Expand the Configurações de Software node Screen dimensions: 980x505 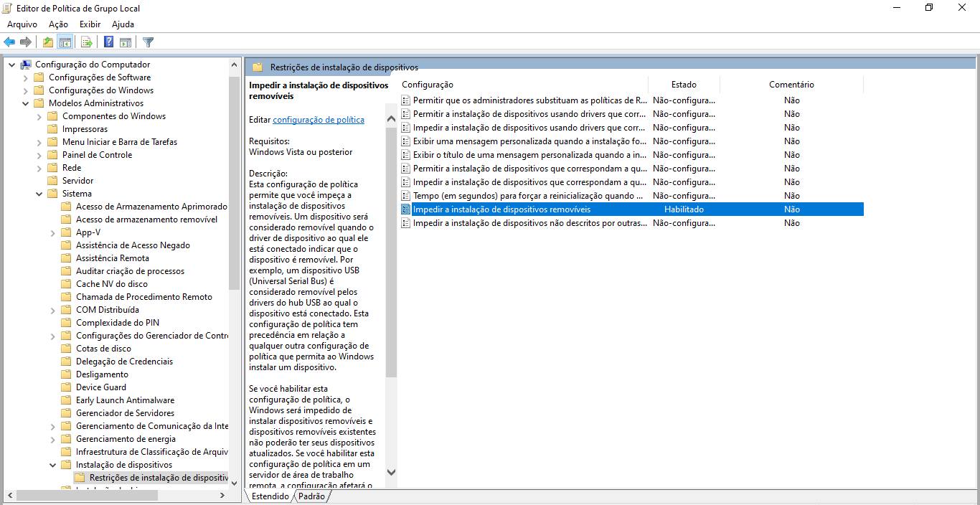click(26, 77)
